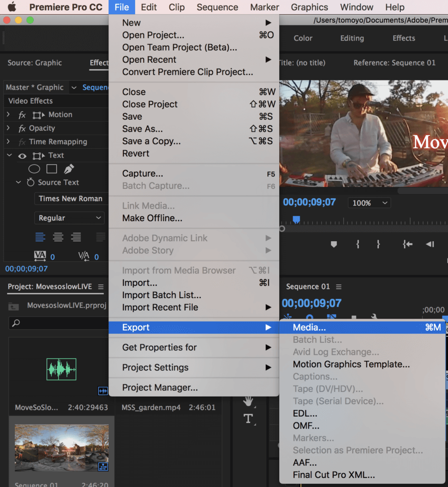Click Mark In bracket button
Image resolution: width=448 pixels, height=487 pixels.
tap(358, 244)
